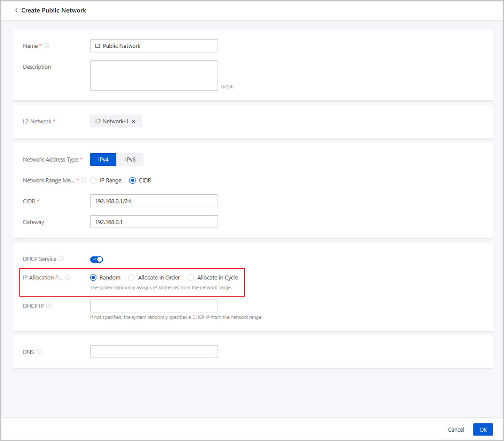Choose the Random allocation policy

[94, 278]
